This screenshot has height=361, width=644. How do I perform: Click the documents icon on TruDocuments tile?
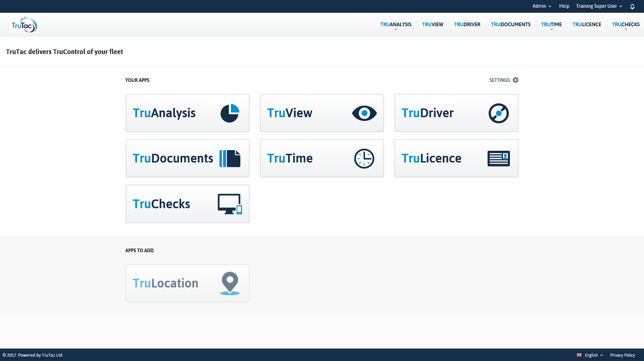click(x=230, y=158)
